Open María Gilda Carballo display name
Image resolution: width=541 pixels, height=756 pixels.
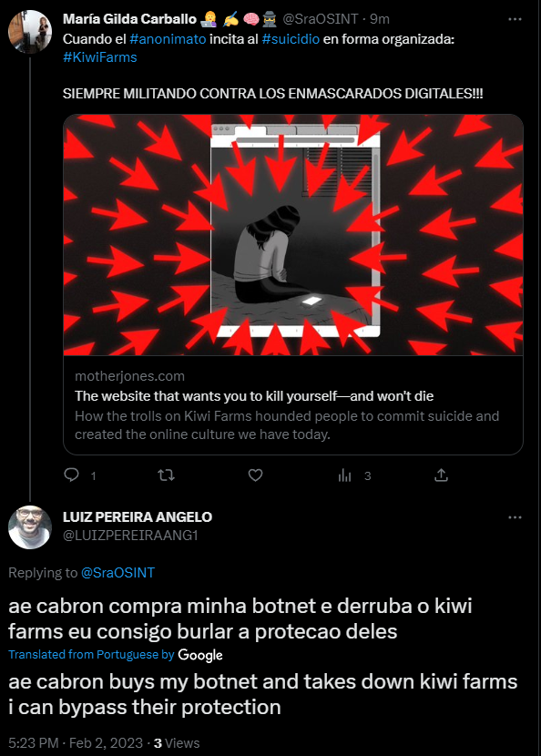[129, 19]
